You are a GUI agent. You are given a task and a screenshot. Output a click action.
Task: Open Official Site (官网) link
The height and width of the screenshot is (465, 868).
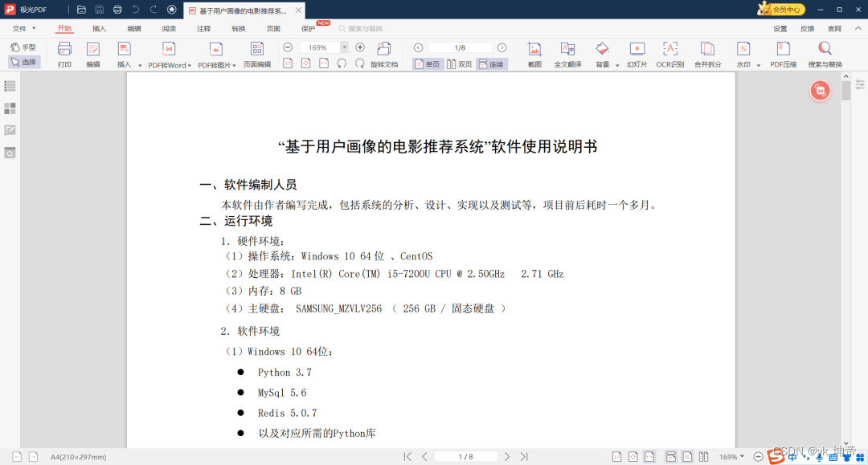pyautogui.click(x=834, y=29)
